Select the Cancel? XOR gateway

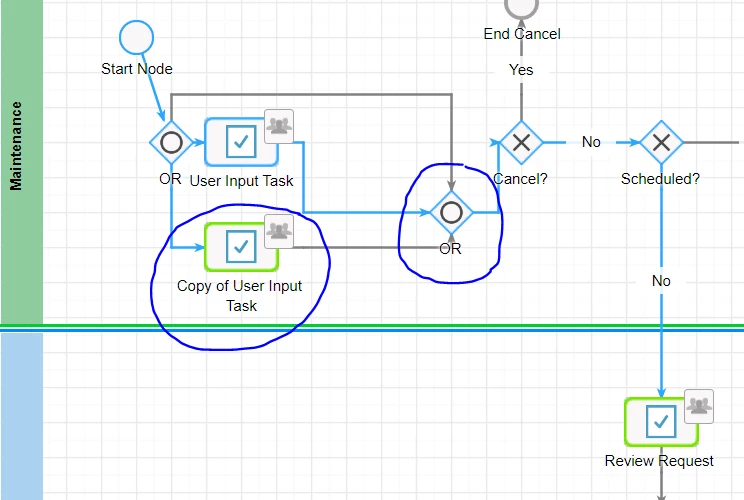(521, 142)
